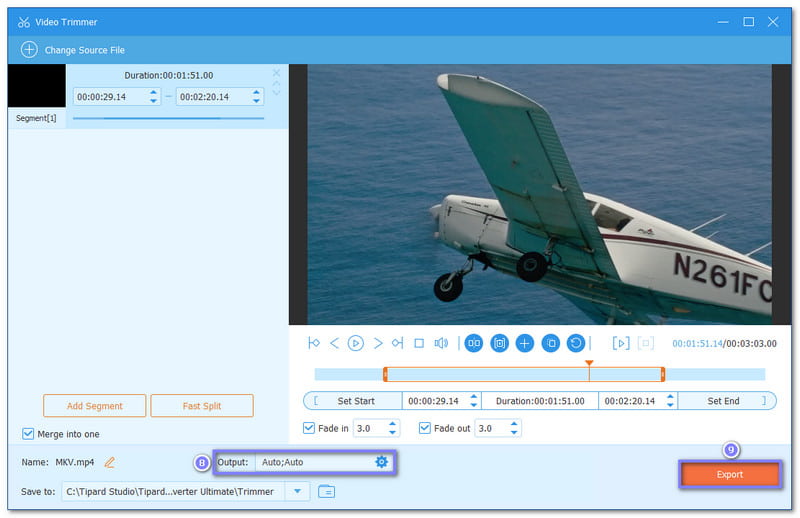Click the split segment icon
Viewport: 800px width, 518px height.
[x=474, y=343]
